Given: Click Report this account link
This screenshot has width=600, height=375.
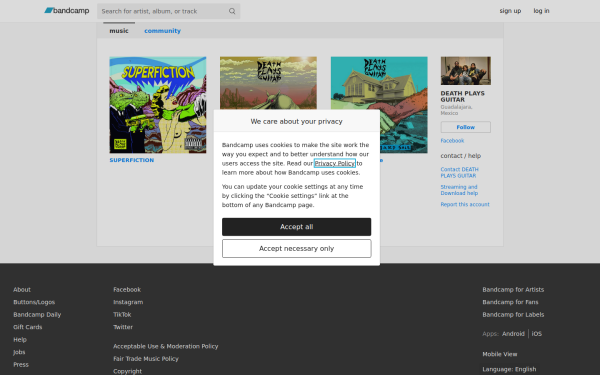Looking at the screenshot, I should (x=465, y=204).
